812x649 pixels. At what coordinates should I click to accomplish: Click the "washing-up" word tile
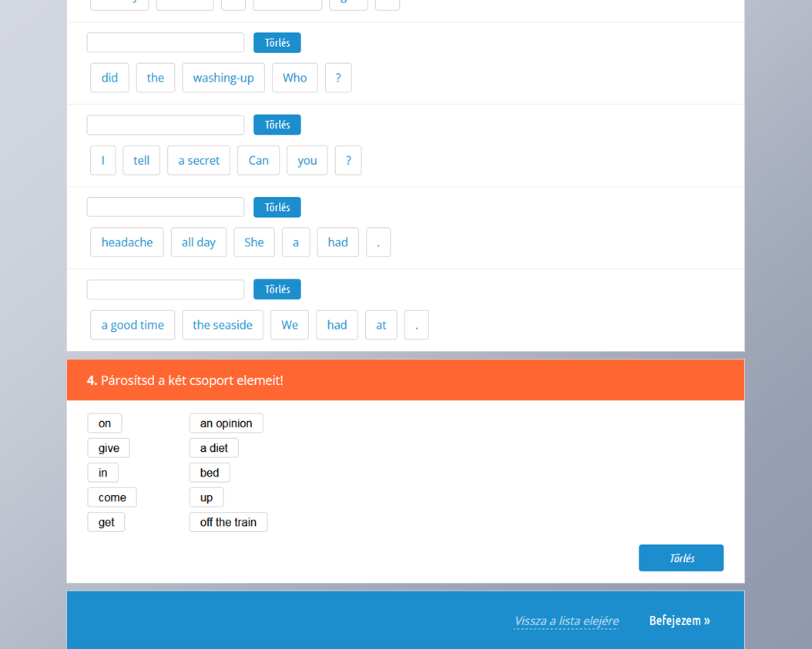click(223, 78)
